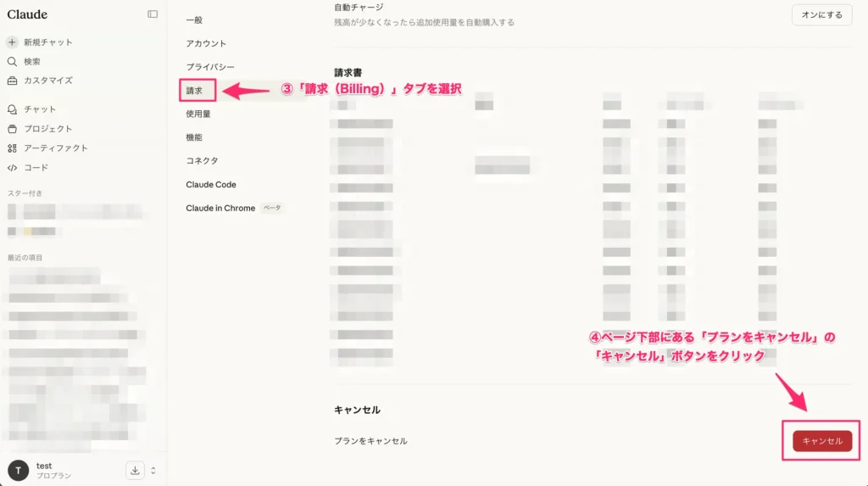Click the toolbox icon beside カスタマイズ
The width and height of the screenshot is (868, 486).
tap(12, 81)
